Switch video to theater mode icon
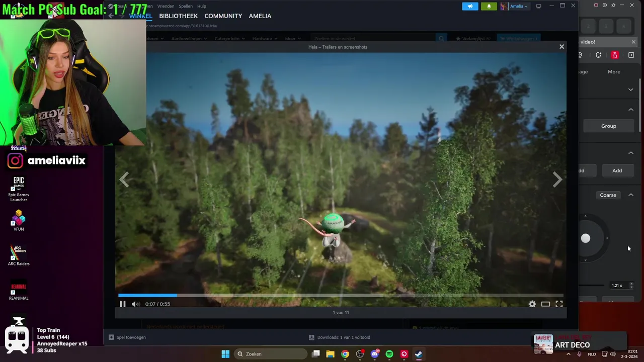The height and width of the screenshot is (362, 644). (545, 304)
